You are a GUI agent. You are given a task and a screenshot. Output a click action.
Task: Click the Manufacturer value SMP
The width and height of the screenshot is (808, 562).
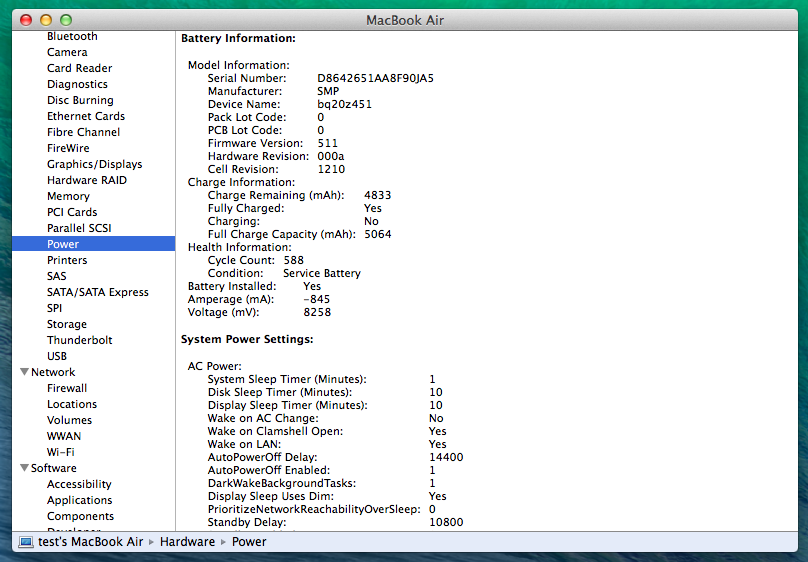click(328, 91)
